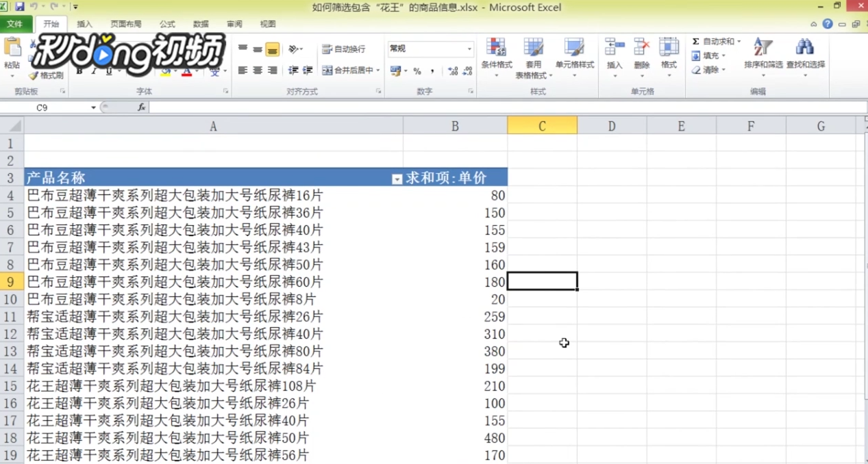
Task: Select the Format Painter (格式刷) tool
Action: pos(46,75)
